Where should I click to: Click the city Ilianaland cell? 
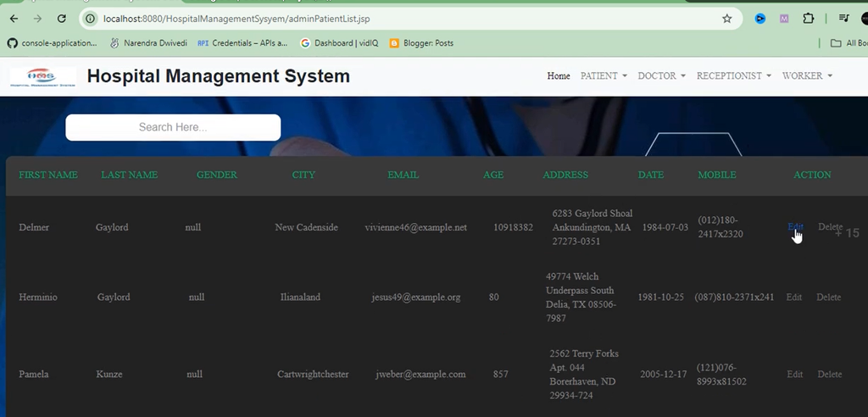click(x=300, y=297)
